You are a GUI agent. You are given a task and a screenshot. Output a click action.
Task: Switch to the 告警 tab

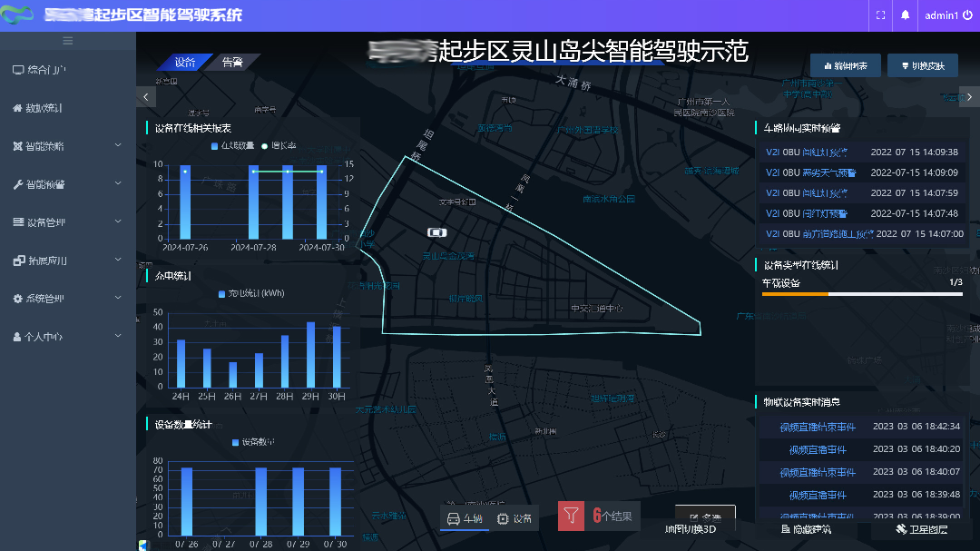coord(231,63)
